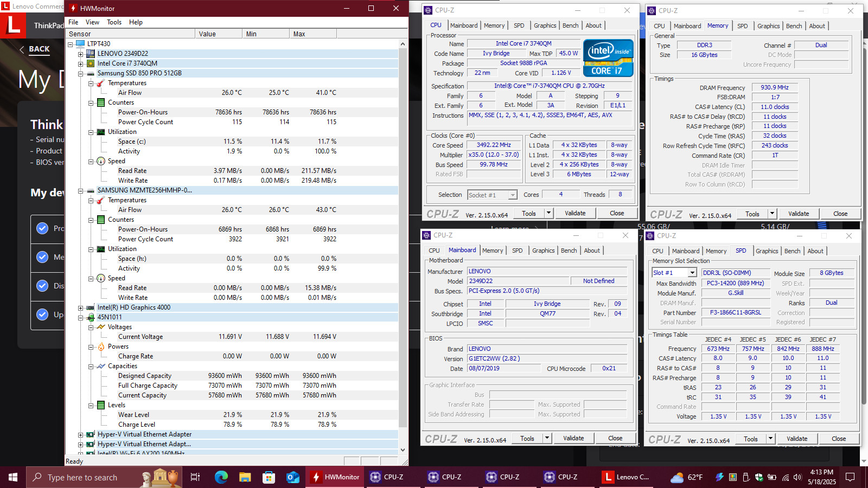Viewport: 868px width, 488px height.
Task: Click the 45N1011 battery icon in tree
Action: pos(91,317)
